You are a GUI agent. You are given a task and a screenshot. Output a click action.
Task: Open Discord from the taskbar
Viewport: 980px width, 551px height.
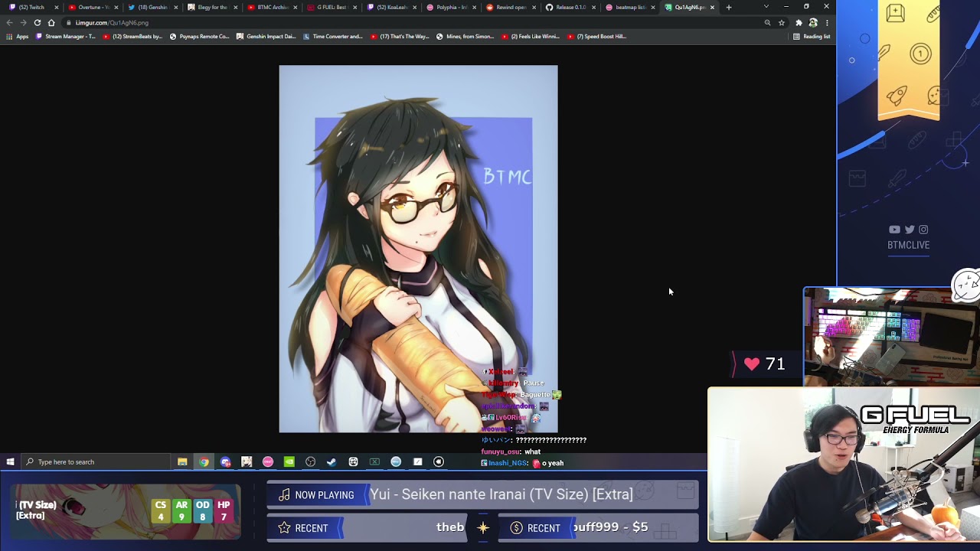click(x=225, y=462)
